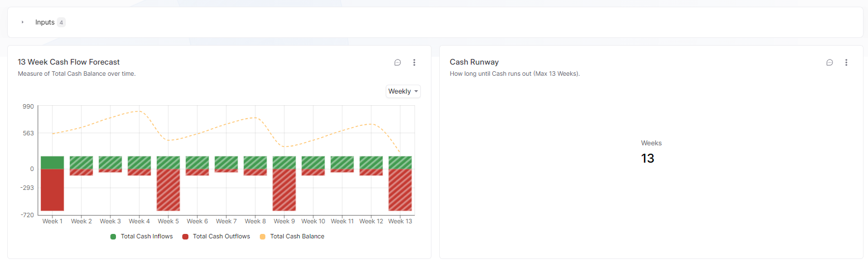Expand the Inputs section arrow
Viewport: 868px width, 264px height.
point(23,22)
